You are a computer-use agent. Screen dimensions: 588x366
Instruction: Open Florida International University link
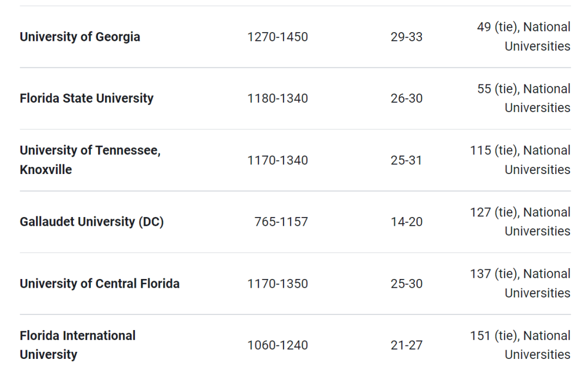click(78, 345)
